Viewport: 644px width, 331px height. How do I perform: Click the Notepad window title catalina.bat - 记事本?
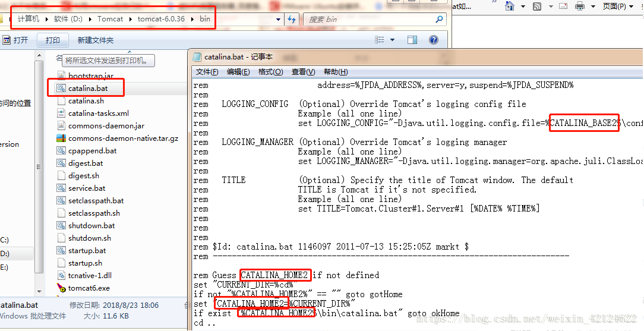[238, 57]
